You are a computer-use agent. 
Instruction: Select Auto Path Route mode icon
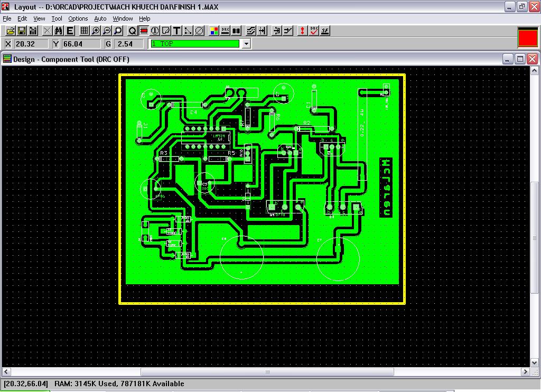coord(251,31)
